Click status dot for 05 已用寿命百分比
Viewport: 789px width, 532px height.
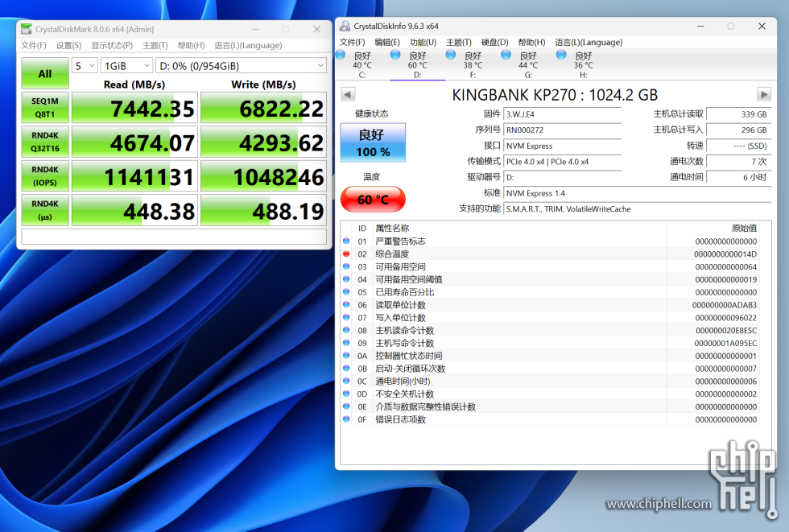(346, 291)
